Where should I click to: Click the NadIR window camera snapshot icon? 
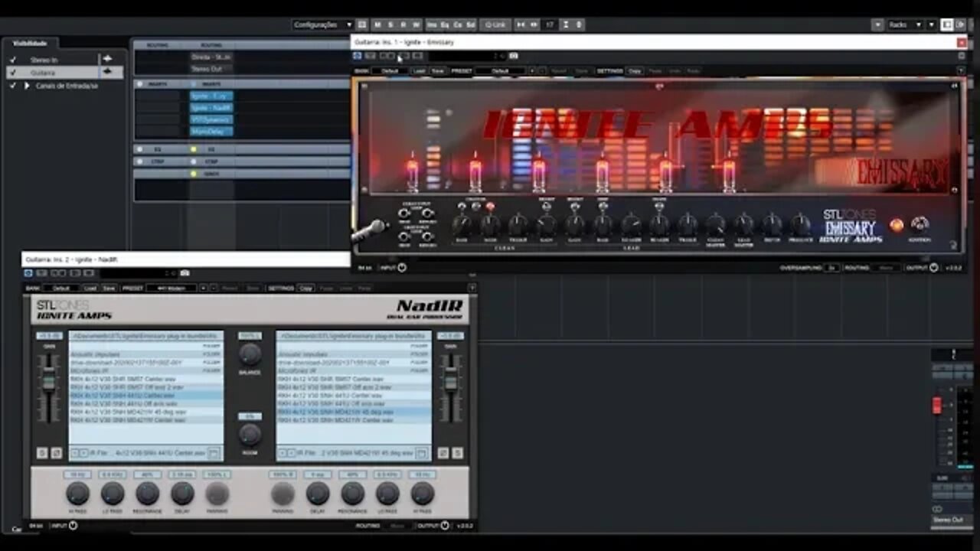tap(185, 273)
